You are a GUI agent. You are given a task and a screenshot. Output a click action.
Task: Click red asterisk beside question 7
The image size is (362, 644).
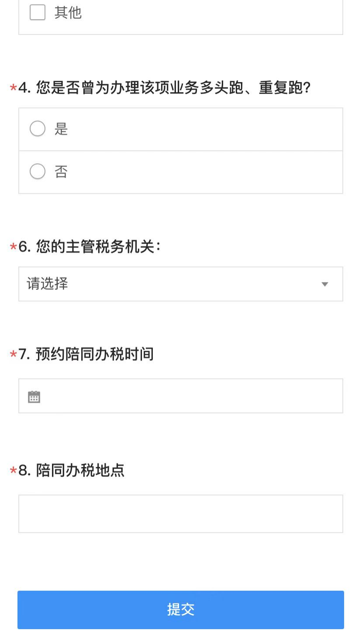(x=13, y=354)
